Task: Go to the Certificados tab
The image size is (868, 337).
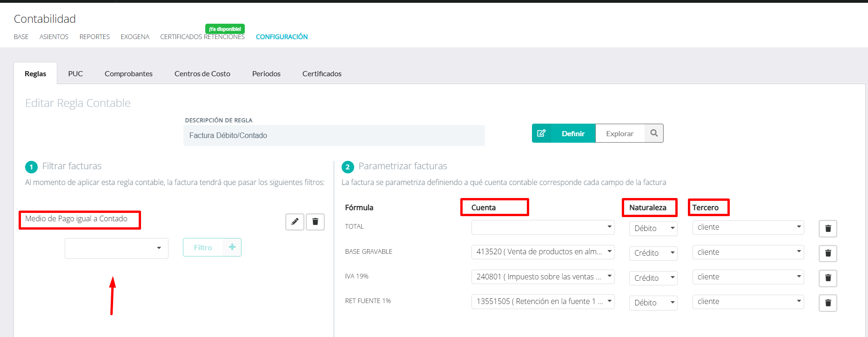Action: pyautogui.click(x=322, y=73)
